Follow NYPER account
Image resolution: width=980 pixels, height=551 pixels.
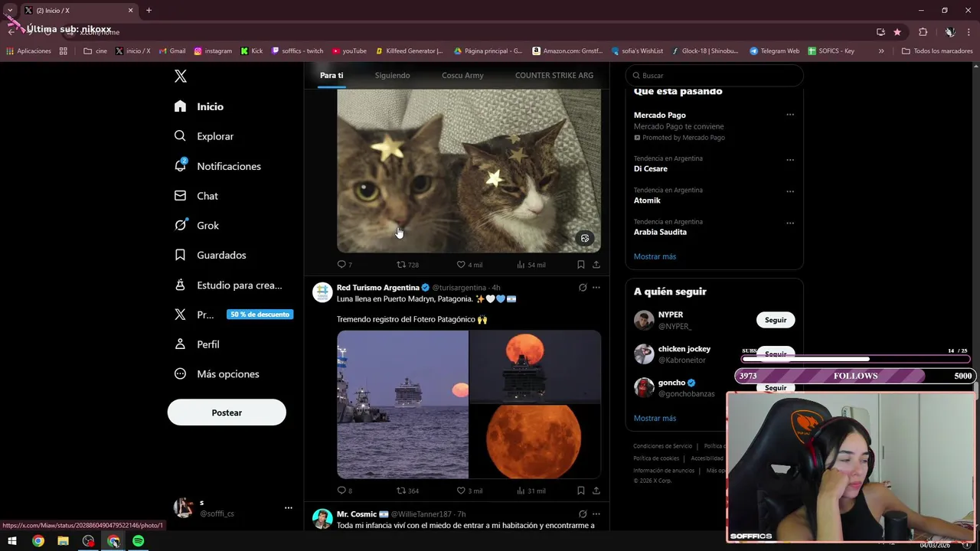click(x=776, y=320)
